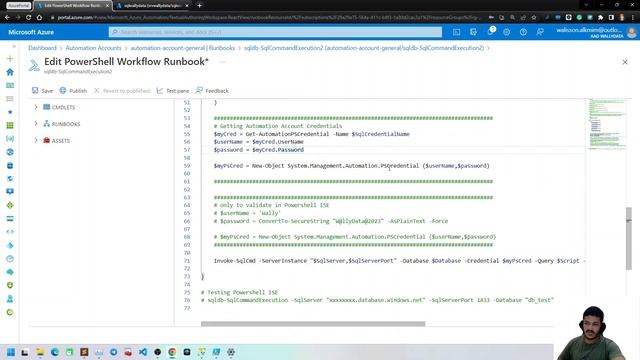Open the Favorites star sidebar icon
The width and height of the screenshot is (640, 360).
(10, 112)
